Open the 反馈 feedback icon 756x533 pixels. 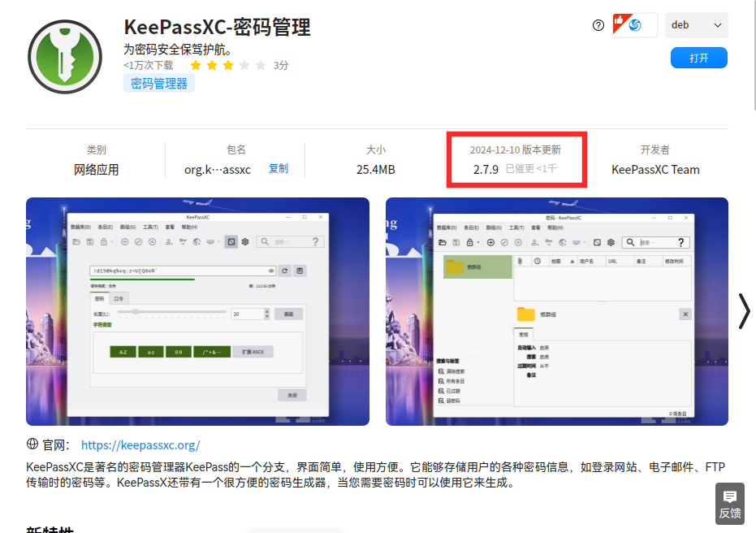730,504
